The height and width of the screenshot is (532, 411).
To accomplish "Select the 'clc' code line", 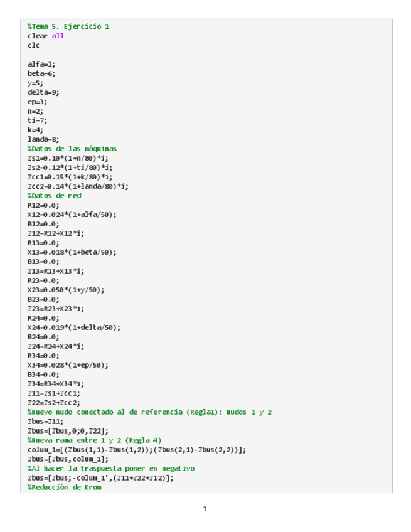I will (33, 45).
